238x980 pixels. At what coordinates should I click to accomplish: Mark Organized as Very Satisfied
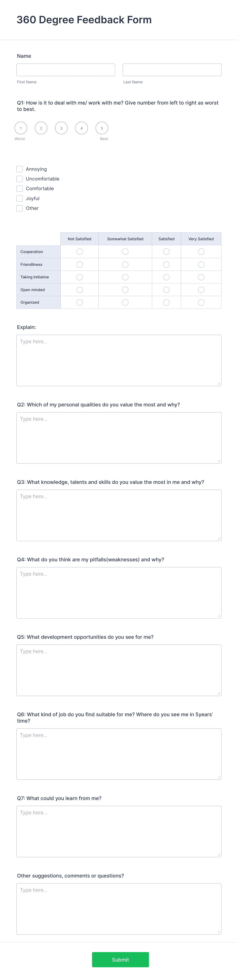pos(201,302)
